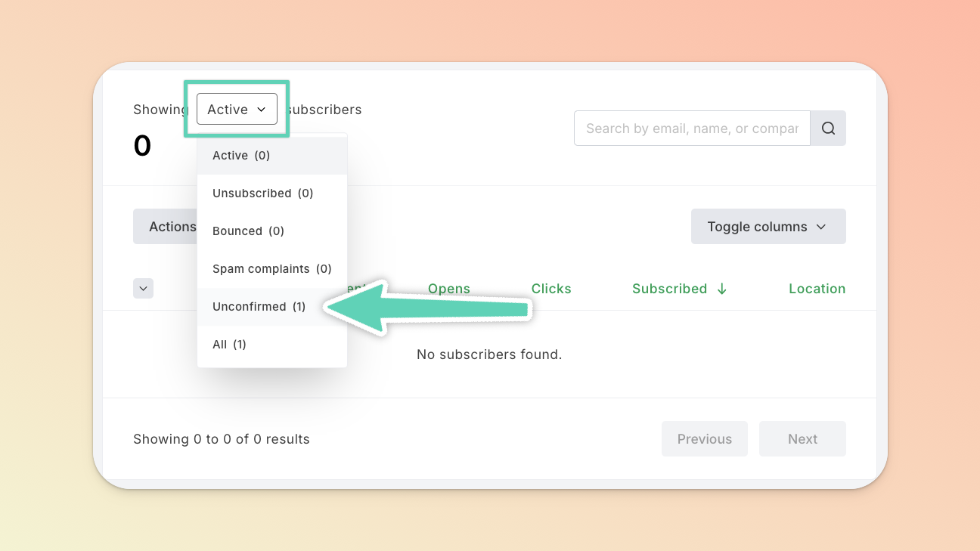Go to the Previous results page

coord(704,439)
